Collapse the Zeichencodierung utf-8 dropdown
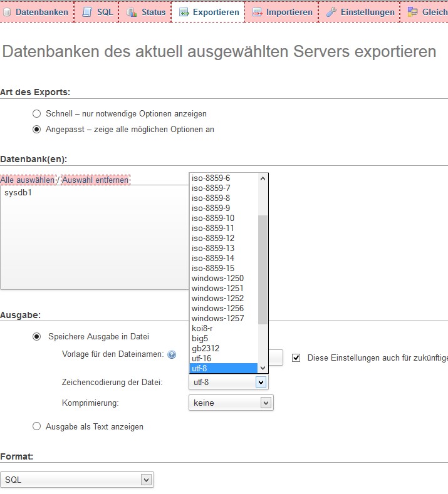 pyautogui.click(x=229, y=382)
